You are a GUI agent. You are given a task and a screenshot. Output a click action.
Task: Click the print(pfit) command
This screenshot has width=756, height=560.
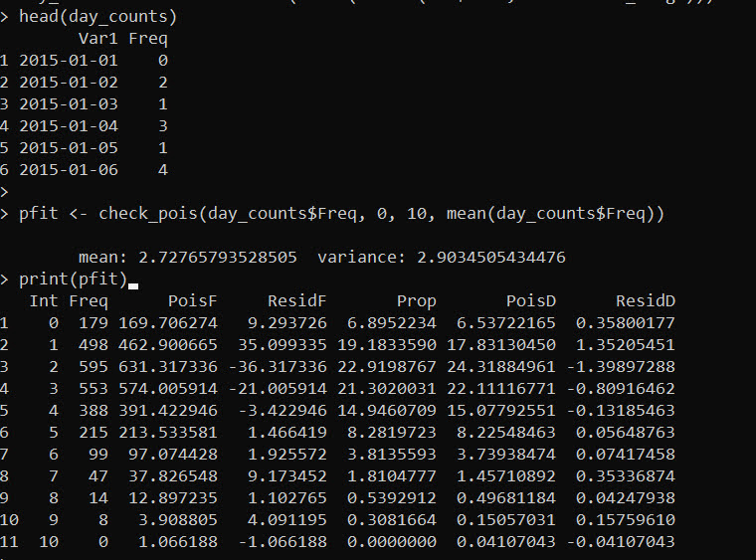point(73,280)
